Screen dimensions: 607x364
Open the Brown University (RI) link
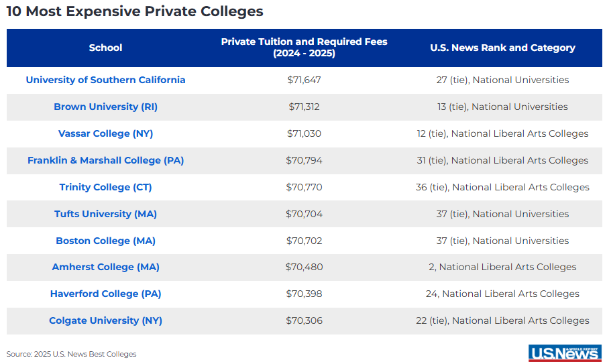[x=105, y=107]
